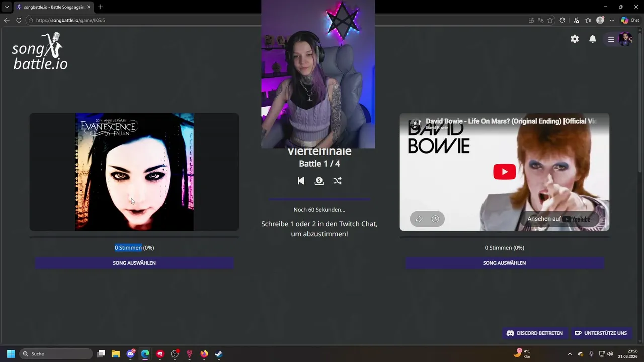Screen dimensions: 644x362
Task: Open Edge settings and more menu
Action: [x=612, y=20]
